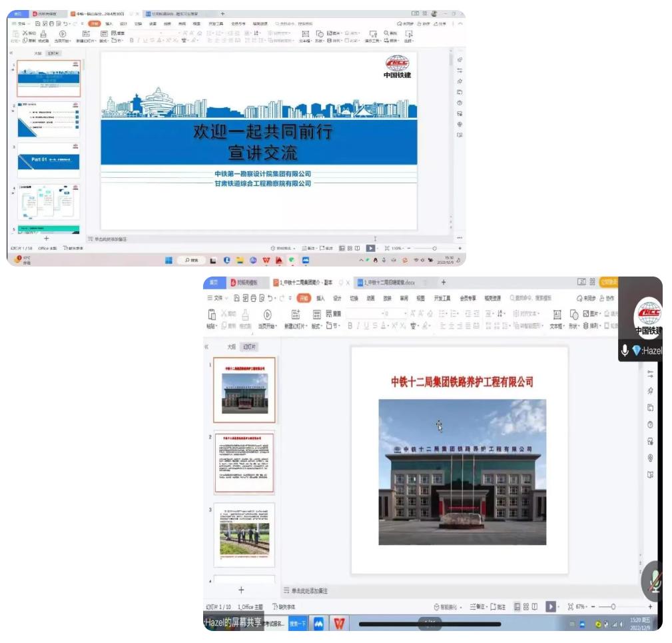Click the 重置 Reset button in the lower window

tap(334, 313)
